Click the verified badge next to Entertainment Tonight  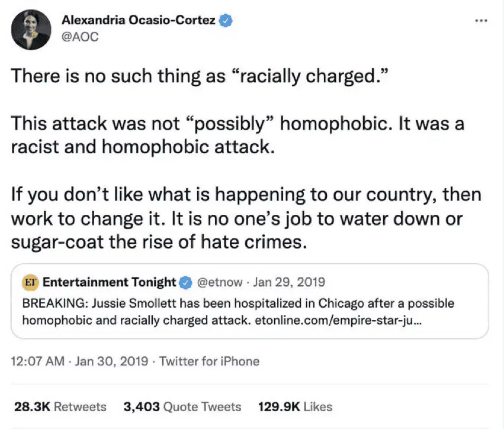[x=185, y=282]
